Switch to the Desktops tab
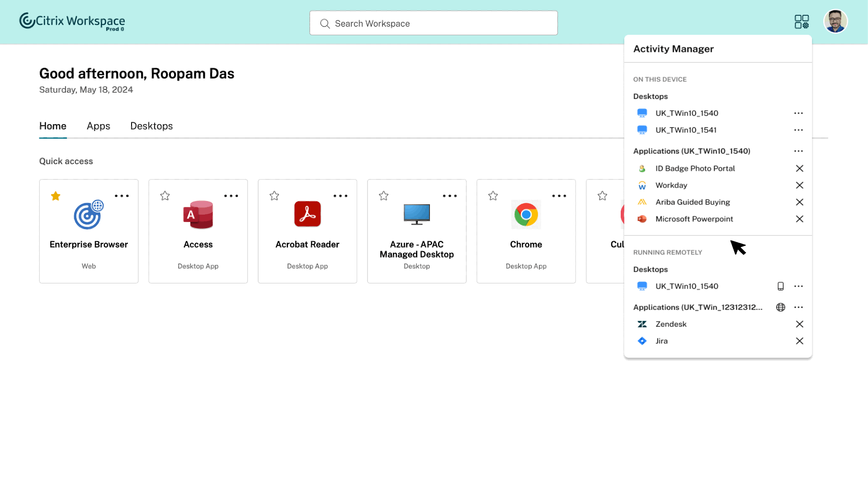 click(x=151, y=126)
